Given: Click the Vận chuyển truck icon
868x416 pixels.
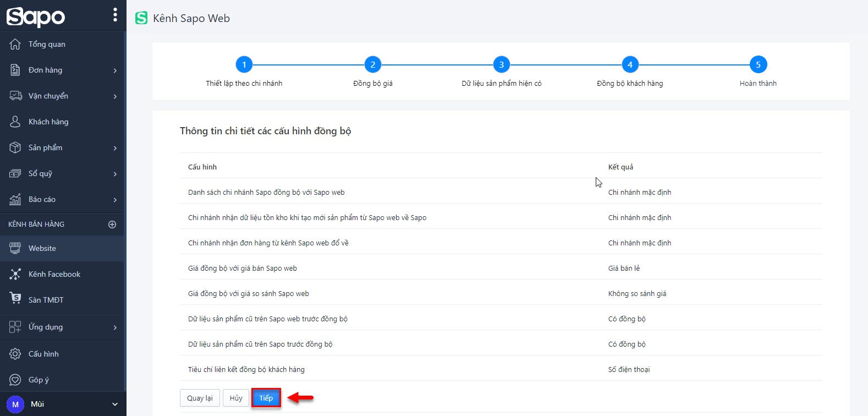Looking at the screenshot, I should tap(15, 96).
